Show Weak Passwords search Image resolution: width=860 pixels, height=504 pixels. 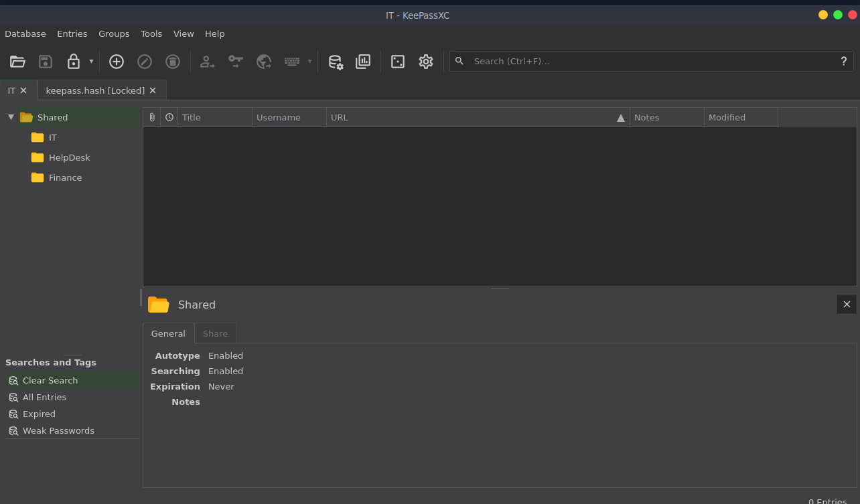[x=72, y=430]
